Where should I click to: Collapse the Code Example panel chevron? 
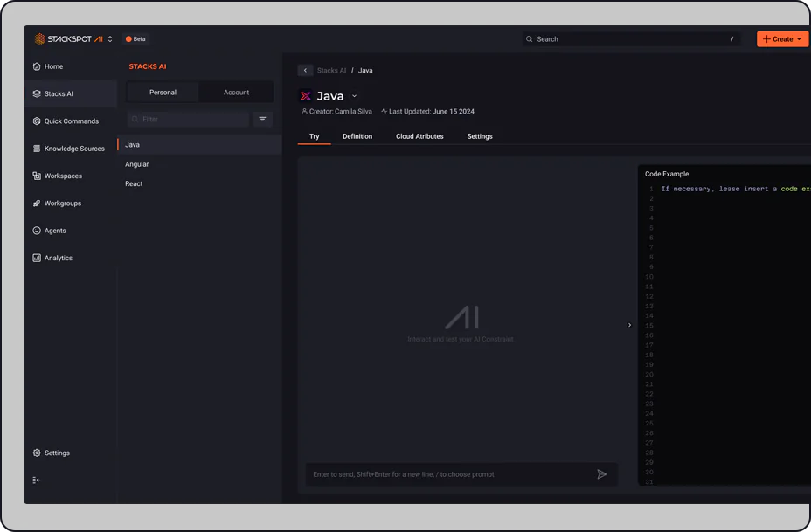[629, 325]
